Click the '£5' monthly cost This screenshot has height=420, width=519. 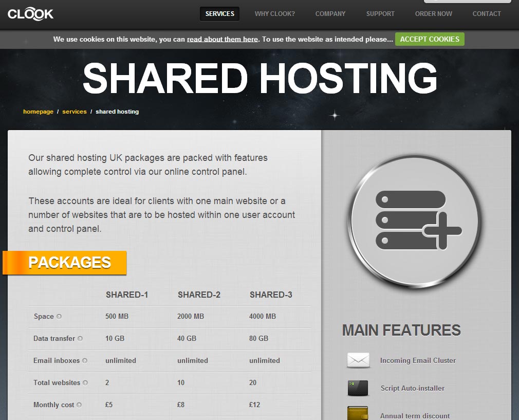tap(109, 405)
